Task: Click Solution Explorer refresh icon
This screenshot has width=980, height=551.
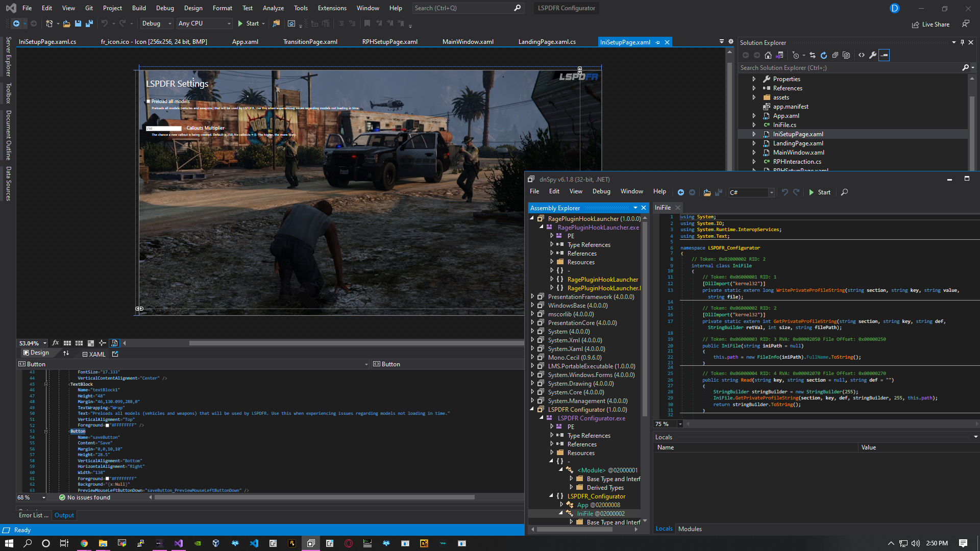Action: point(823,55)
